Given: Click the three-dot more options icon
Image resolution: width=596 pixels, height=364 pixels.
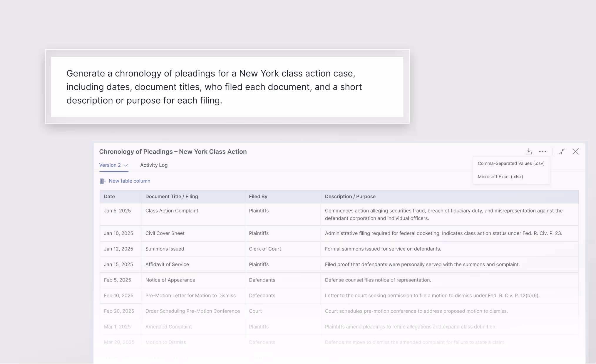Looking at the screenshot, I should 543,151.
